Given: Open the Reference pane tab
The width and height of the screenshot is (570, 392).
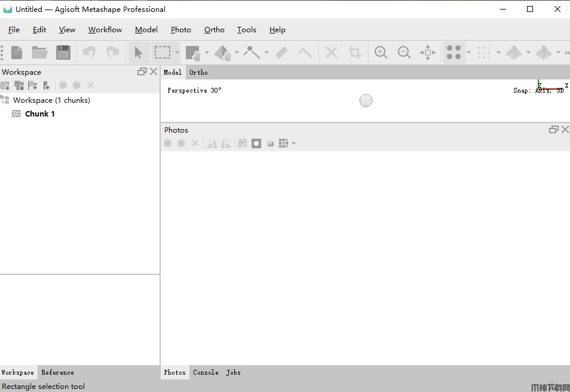Looking at the screenshot, I should 57,372.
